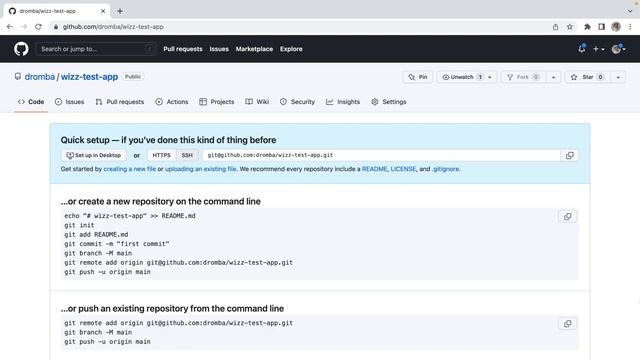Switch to the repository Pull requests tab
This screenshot has height=360, width=640.
point(120,102)
